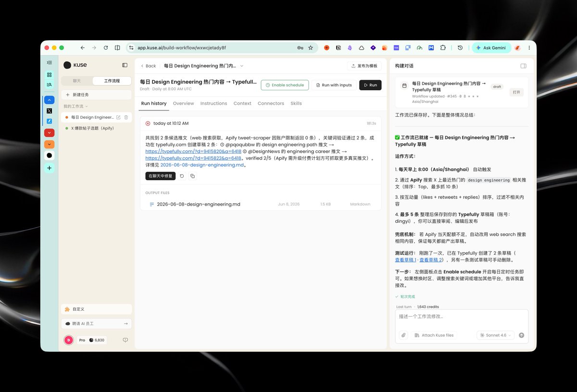Viewport: 577px width, 392px height.
Task: Select X 爆款帖子选题 (Apify) workflow
Action: pyautogui.click(x=96, y=128)
